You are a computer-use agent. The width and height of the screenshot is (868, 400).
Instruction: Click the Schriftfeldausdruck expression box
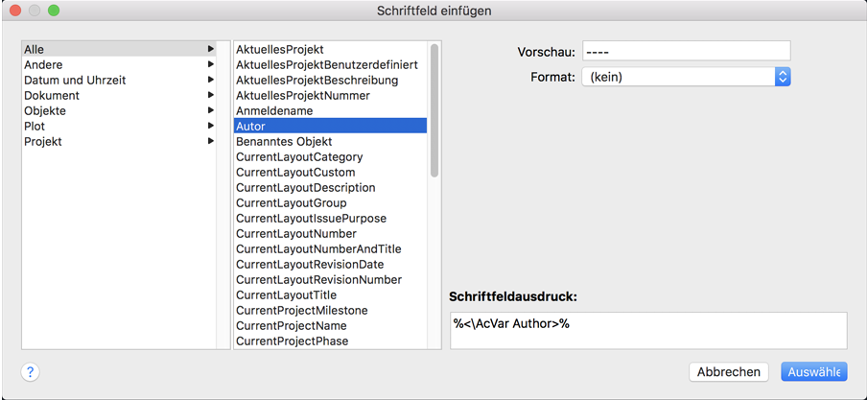[x=647, y=330]
